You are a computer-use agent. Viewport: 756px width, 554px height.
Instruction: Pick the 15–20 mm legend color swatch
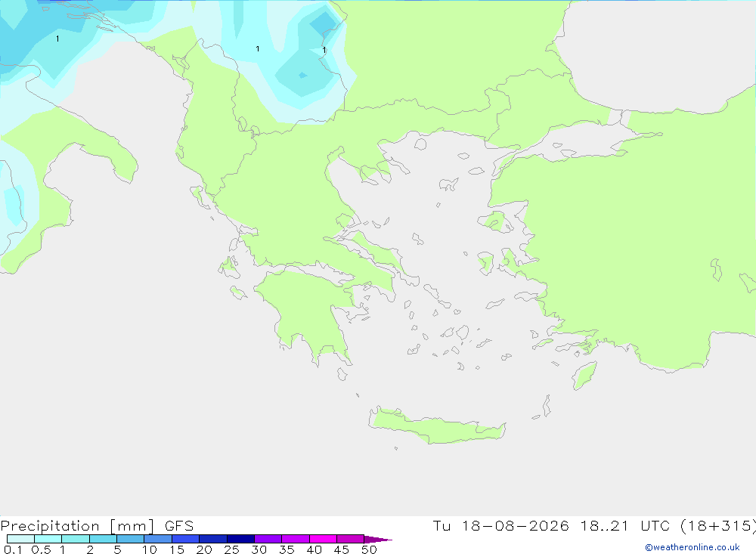(186, 539)
